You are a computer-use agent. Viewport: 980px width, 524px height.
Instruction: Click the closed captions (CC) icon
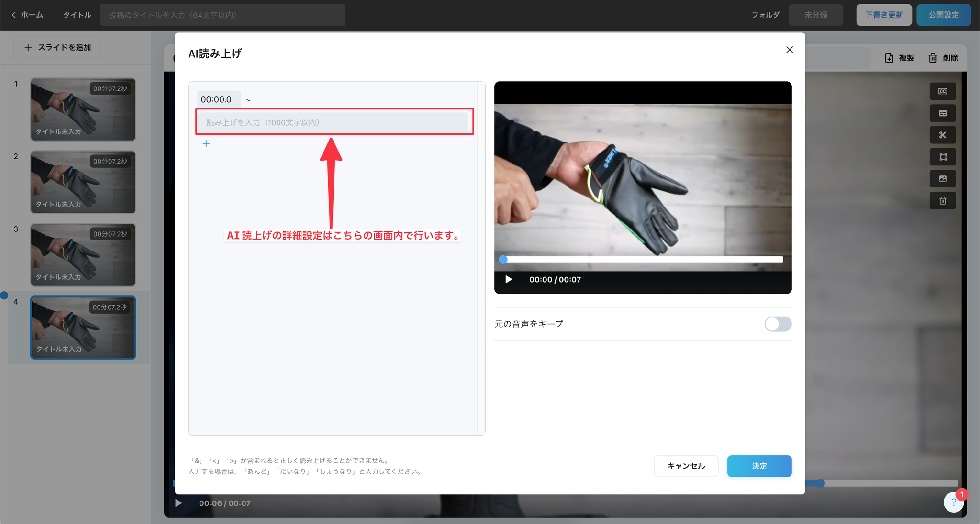click(x=942, y=91)
